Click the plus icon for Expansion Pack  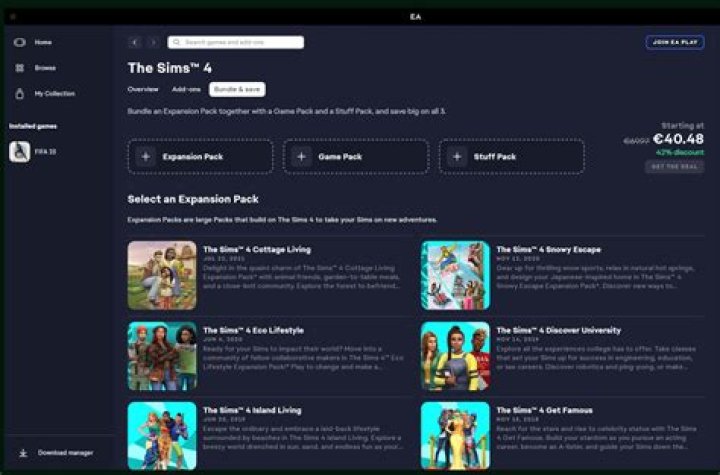coord(146,157)
